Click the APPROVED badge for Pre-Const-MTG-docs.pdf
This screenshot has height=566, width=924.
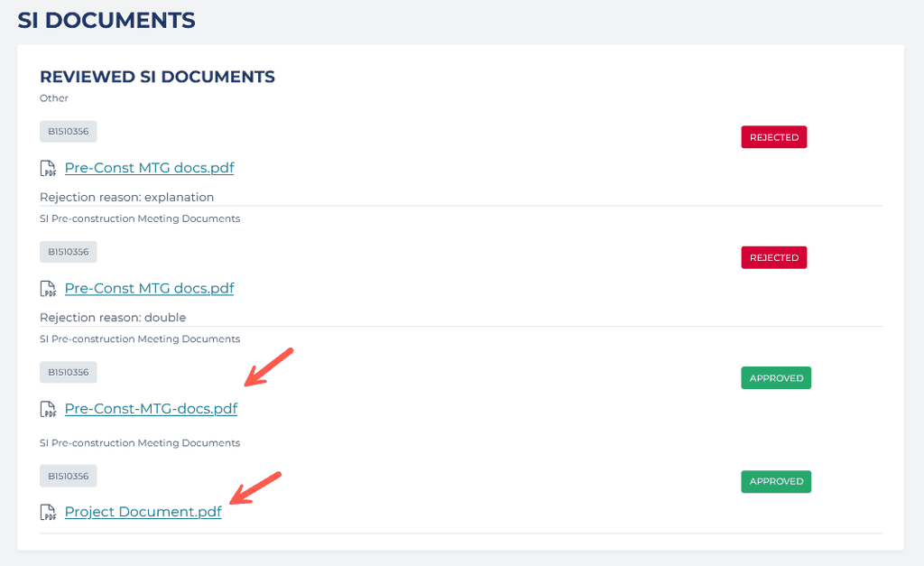(776, 378)
